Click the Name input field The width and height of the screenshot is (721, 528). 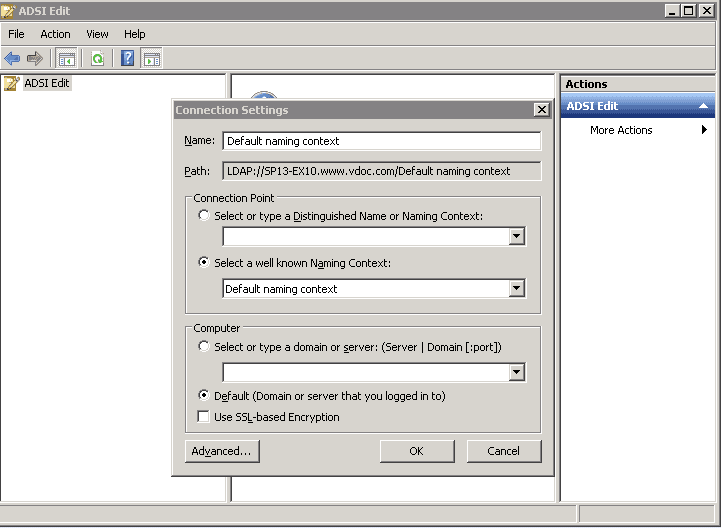[x=382, y=141]
